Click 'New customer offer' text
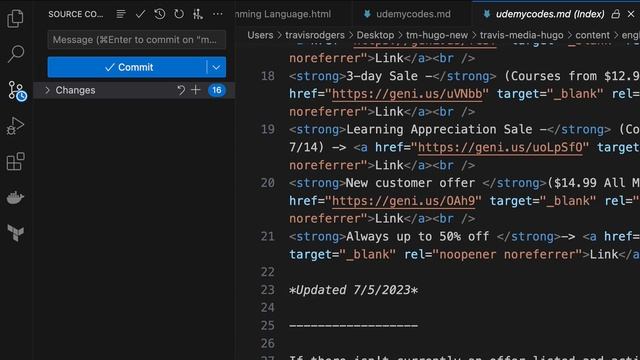Image resolution: width=640 pixels, height=360 pixels. coord(410,183)
